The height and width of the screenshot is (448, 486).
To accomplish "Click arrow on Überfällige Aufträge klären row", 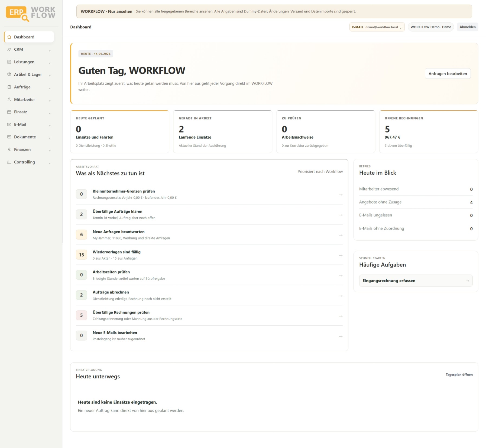I will 341,215.
